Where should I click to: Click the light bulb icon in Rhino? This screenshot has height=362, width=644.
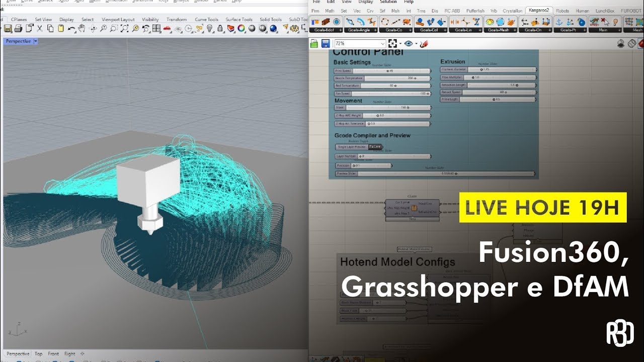[209, 28]
